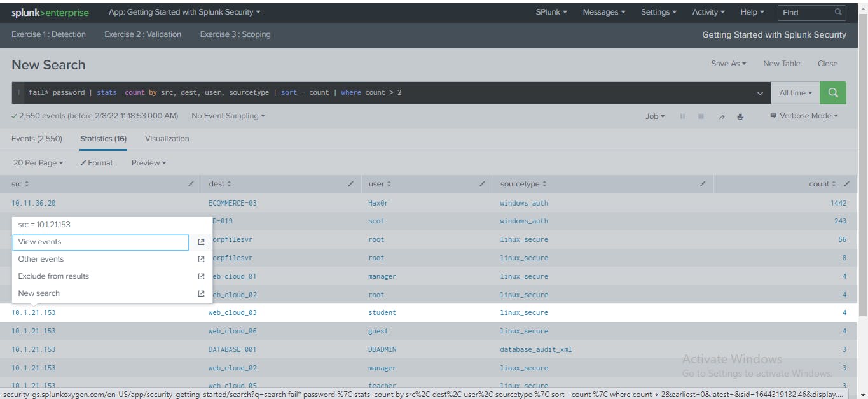Choose View events in popup menu
Image resolution: width=868 pixels, height=399 pixels.
click(100, 242)
